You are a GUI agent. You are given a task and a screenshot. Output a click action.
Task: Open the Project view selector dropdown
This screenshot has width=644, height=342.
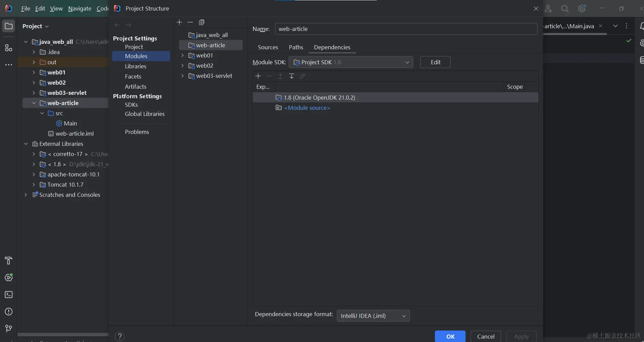click(x=36, y=26)
